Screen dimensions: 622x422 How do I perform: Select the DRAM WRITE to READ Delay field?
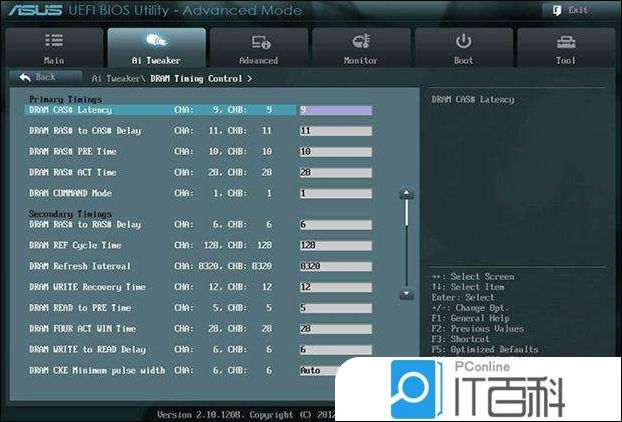click(336, 349)
